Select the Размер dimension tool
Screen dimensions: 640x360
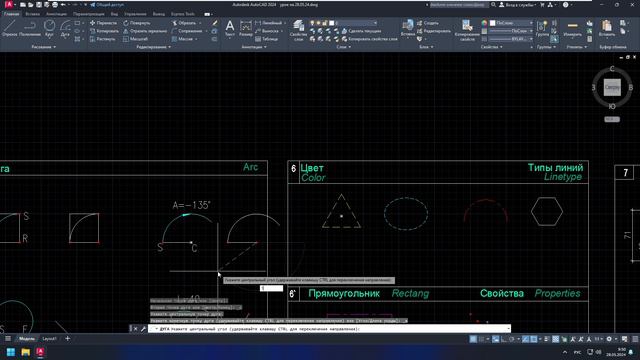click(x=246, y=29)
